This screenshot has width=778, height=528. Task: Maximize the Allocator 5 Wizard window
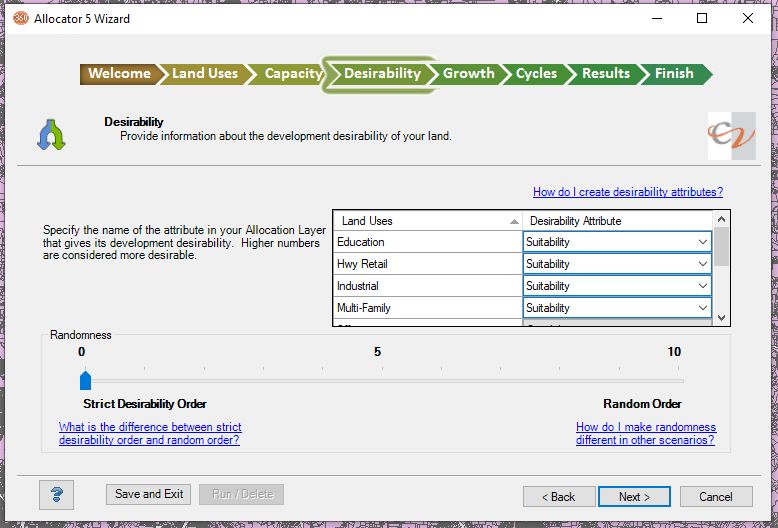coord(702,18)
